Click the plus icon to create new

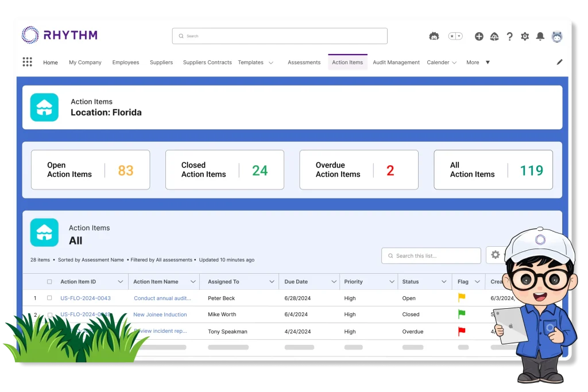pyautogui.click(x=479, y=36)
